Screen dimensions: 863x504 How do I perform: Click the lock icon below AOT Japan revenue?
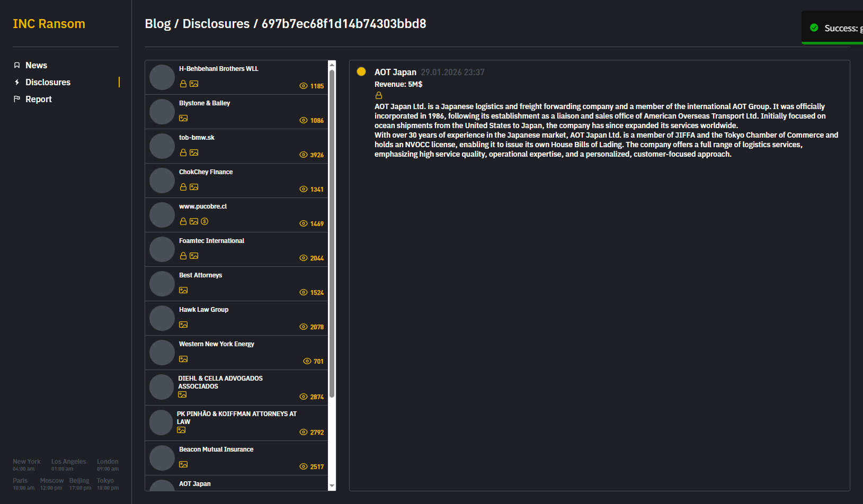pos(379,95)
